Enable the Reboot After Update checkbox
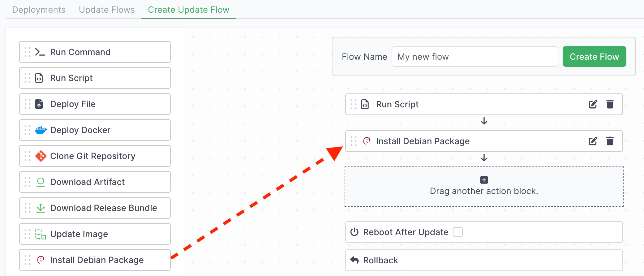644x276 pixels. click(x=457, y=232)
